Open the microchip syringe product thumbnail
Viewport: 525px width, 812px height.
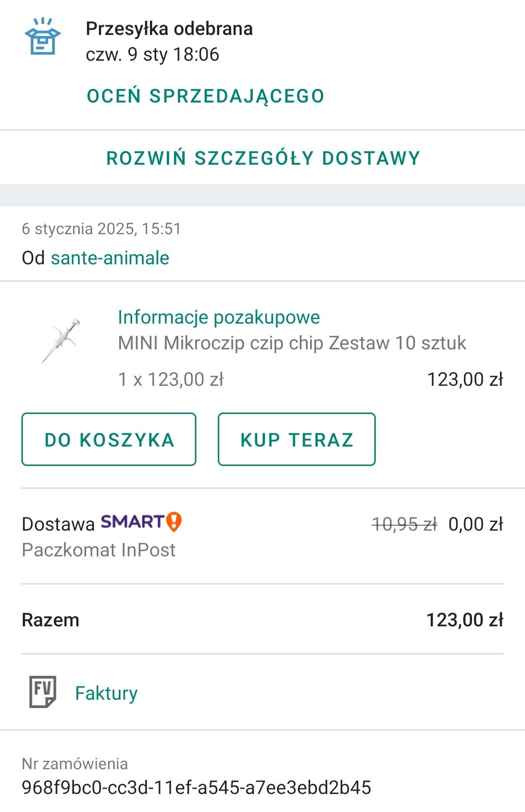click(61, 341)
